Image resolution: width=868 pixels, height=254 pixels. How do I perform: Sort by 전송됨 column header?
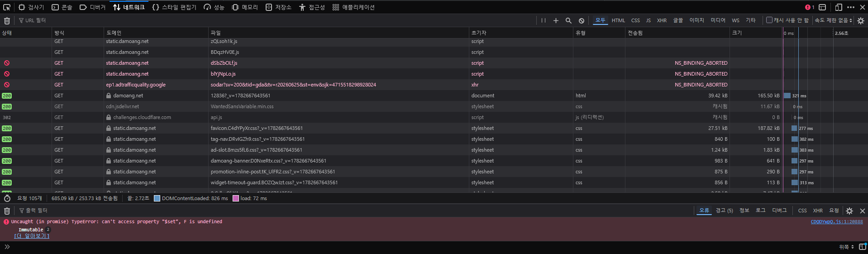click(677, 33)
